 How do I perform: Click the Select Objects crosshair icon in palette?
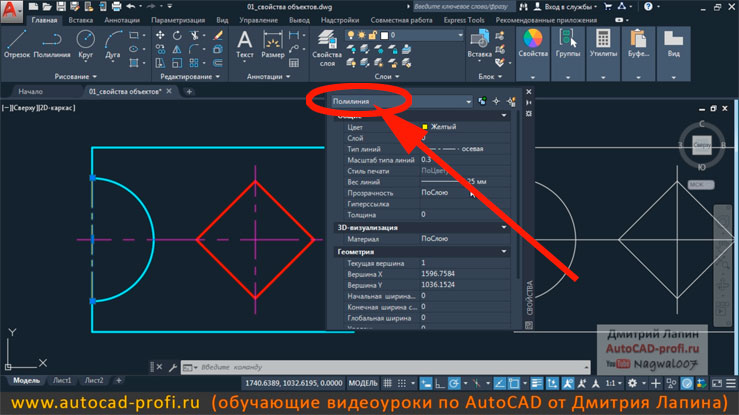(x=496, y=101)
